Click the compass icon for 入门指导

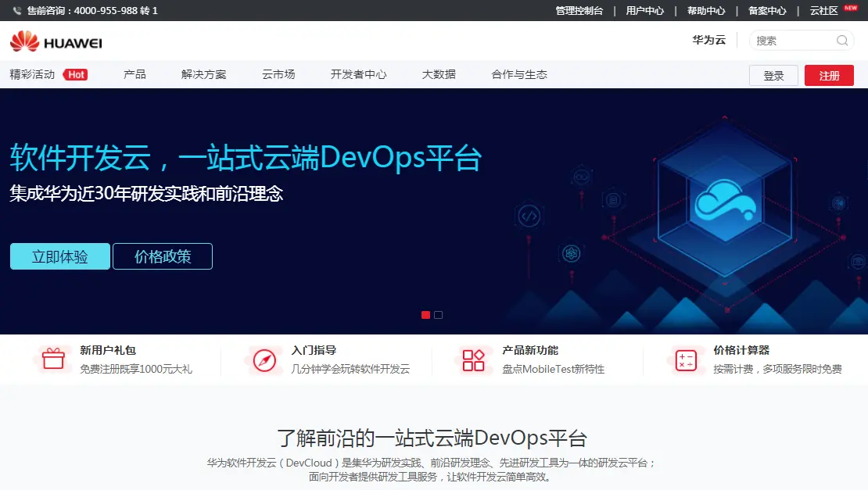pos(264,360)
